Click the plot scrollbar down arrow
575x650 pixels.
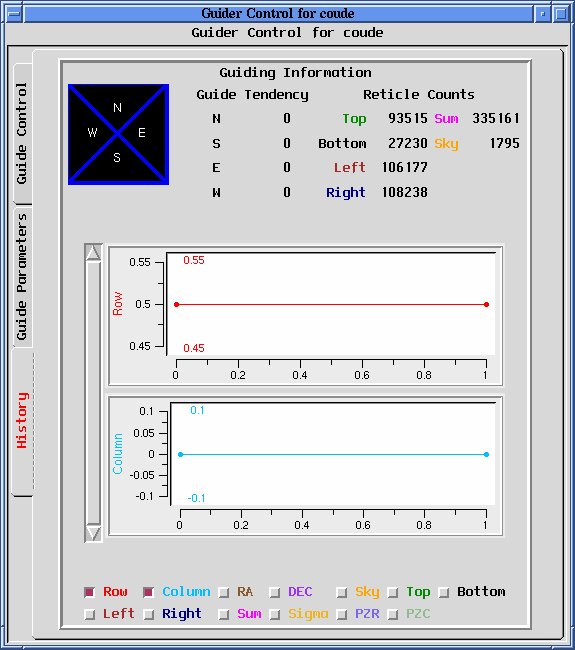(x=93, y=534)
